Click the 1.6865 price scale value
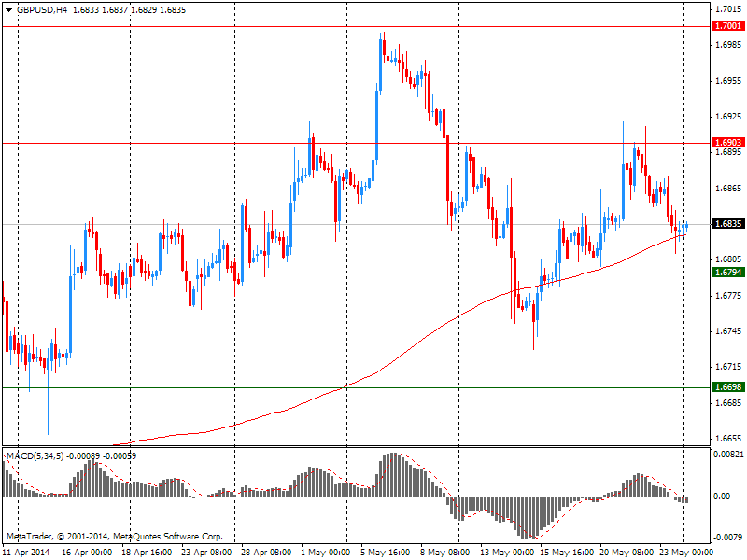Image resolution: width=747 pixels, height=560 pixels. click(728, 189)
